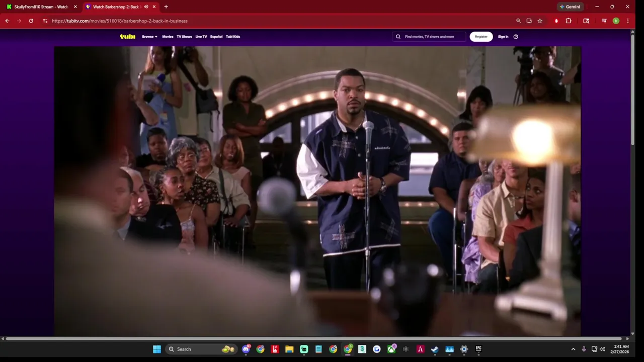Click the tubitv.com address bar URL
This screenshot has width=644, height=362.
pyautogui.click(x=120, y=21)
